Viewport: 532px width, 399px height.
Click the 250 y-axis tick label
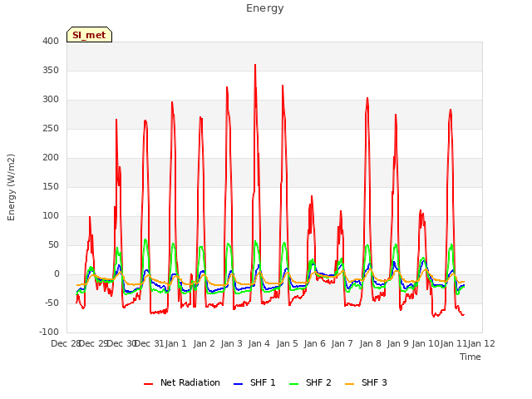[x=51, y=129]
